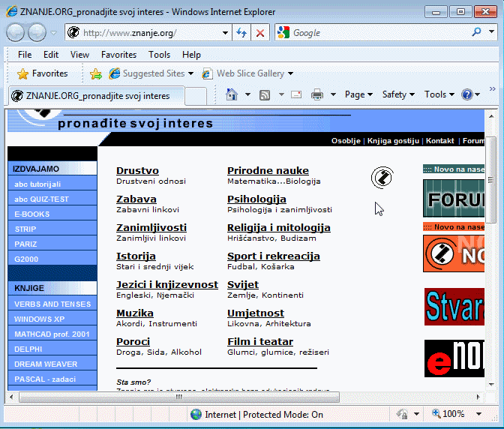504x429 pixels.
Task: Click the Read Mail envelope icon
Action: 296,94
